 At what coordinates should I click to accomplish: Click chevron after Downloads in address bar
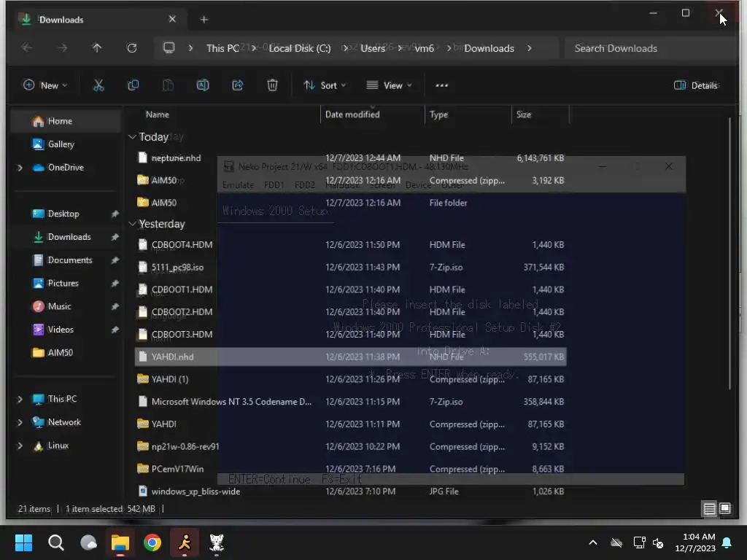point(530,48)
